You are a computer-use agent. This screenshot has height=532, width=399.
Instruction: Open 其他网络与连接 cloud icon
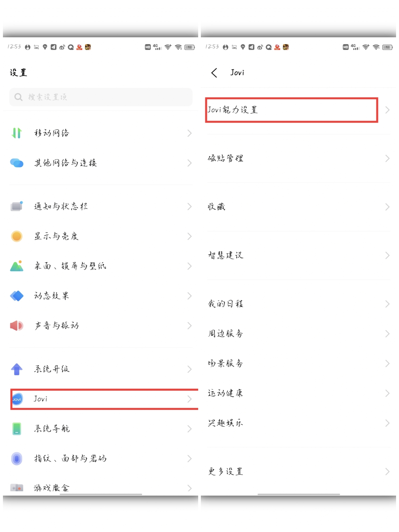(16, 163)
